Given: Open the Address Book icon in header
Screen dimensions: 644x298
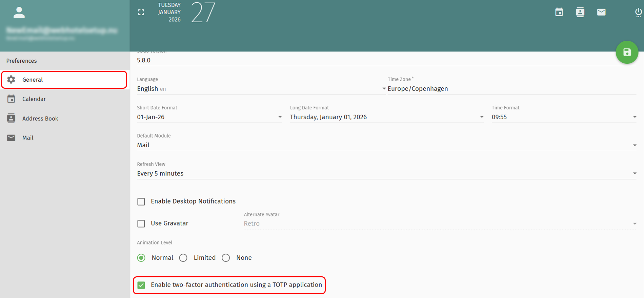Looking at the screenshot, I should tap(580, 13).
